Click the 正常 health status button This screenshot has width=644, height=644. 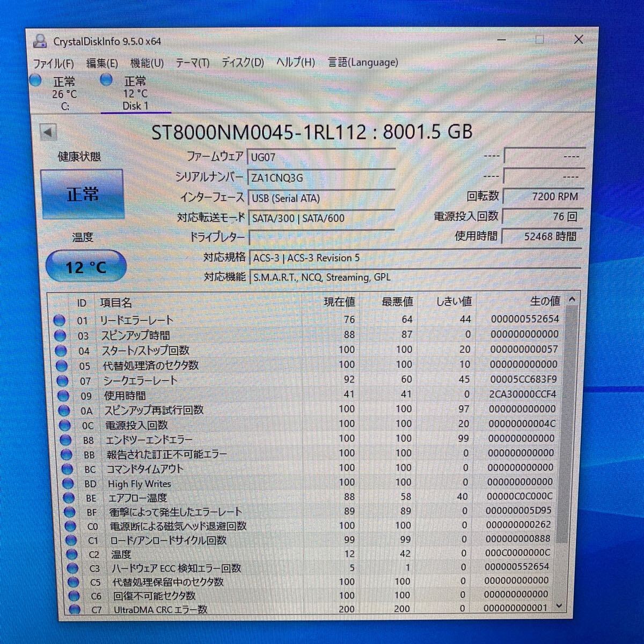(x=82, y=194)
